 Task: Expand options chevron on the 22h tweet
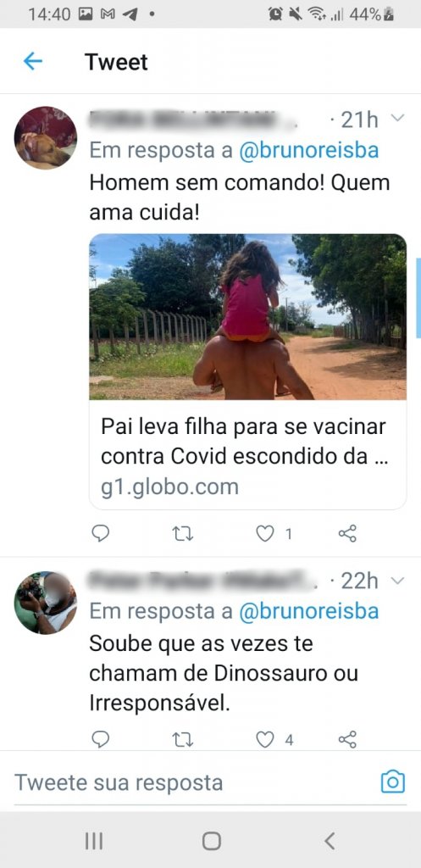point(398,581)
